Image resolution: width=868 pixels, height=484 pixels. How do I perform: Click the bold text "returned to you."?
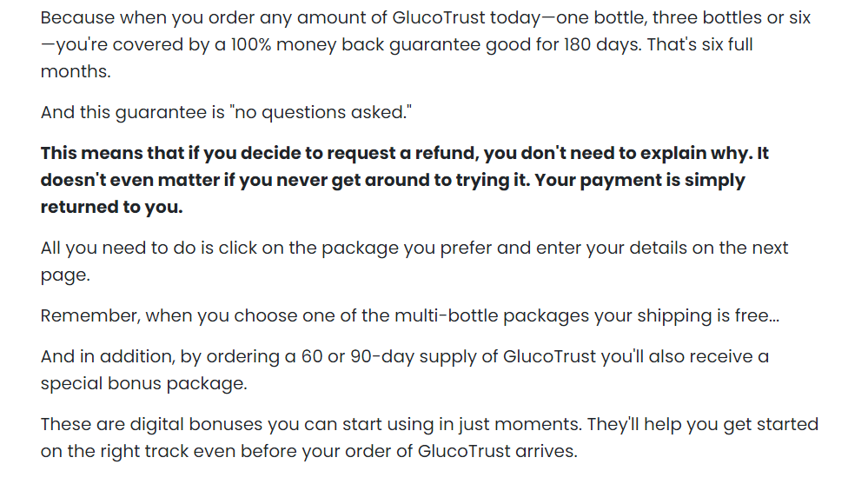[111, 207]
